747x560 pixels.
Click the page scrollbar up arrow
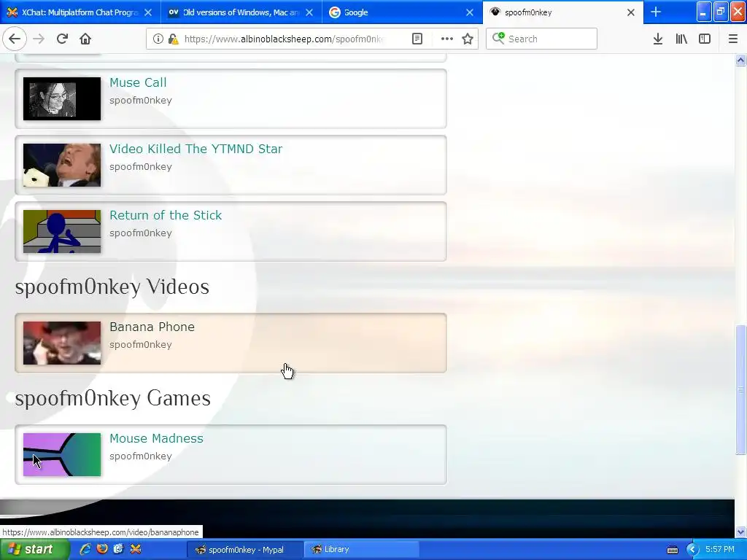point(740,60)
